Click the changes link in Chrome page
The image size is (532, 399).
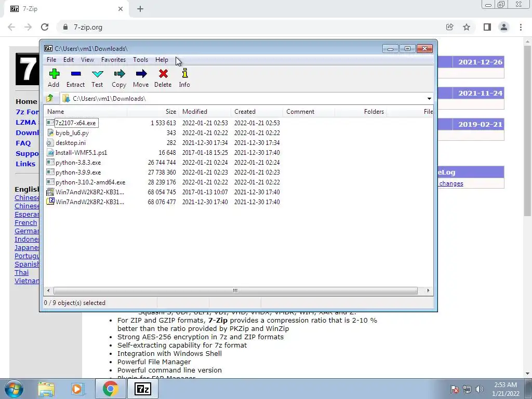(451, 183)
